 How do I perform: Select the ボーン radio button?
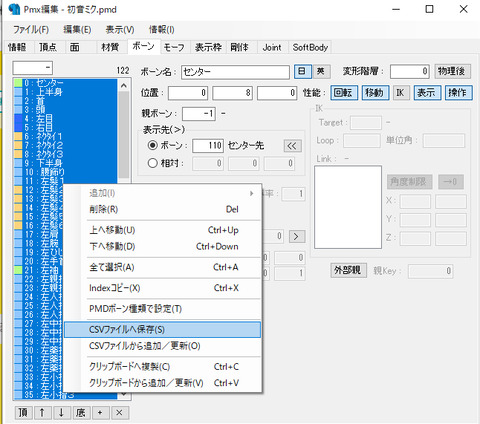(153, 145)
